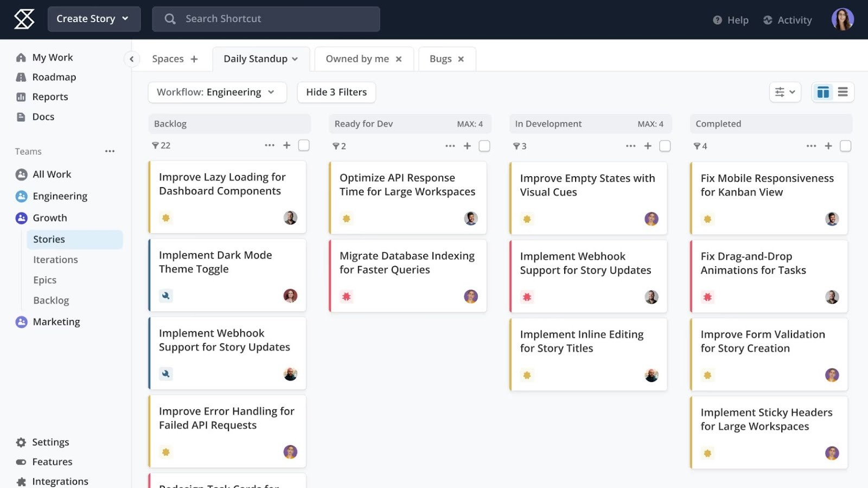
Task: Open the view settings dropdown near the layout icons
Action: [785, 92]
